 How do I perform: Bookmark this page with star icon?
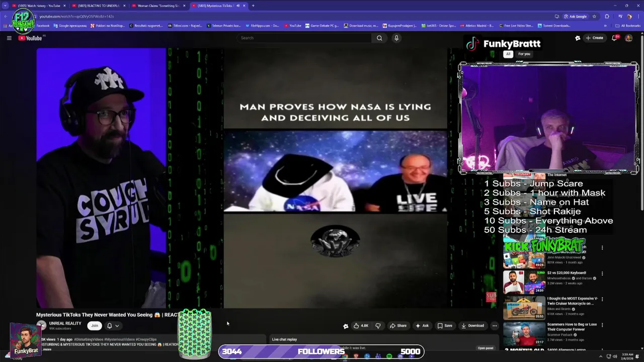pyautogui.click(x=594, y=16)
